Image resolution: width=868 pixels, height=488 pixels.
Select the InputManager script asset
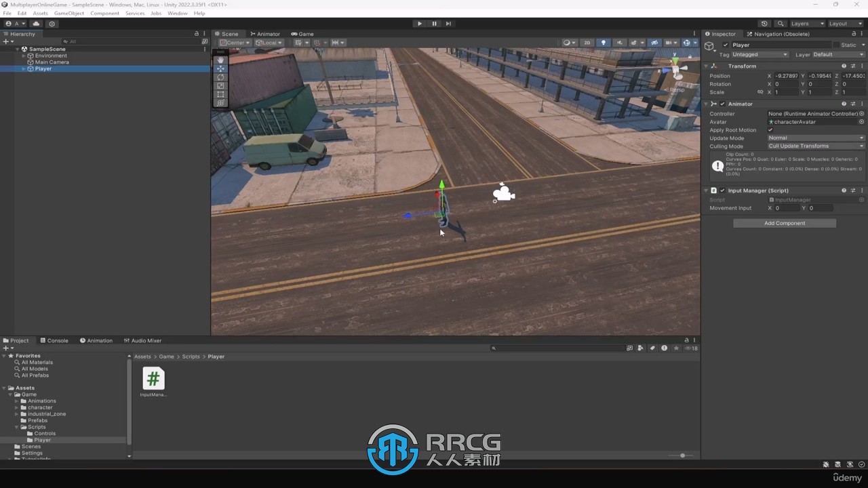coord(153,382)
